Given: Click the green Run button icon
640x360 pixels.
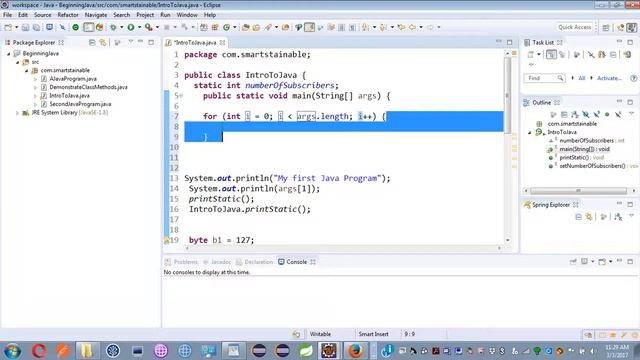Looking at the screenshot, I should coord(131,27).
